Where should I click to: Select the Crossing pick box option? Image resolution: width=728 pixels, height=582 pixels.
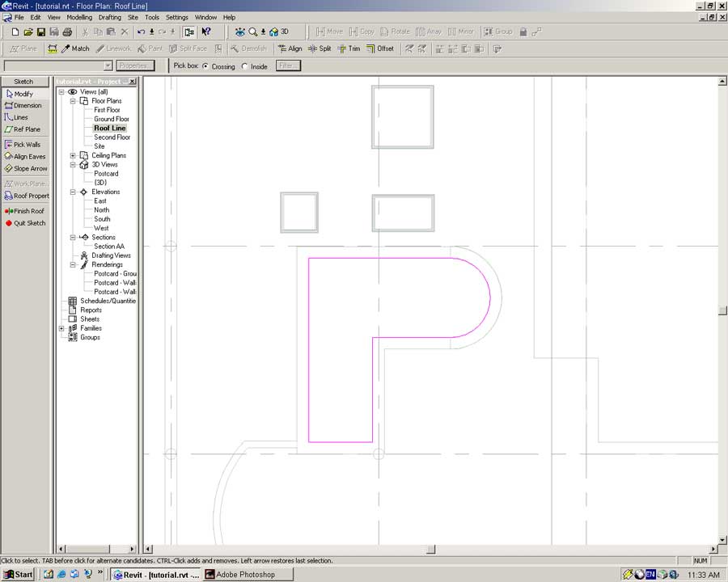click(x=205, y=66)
